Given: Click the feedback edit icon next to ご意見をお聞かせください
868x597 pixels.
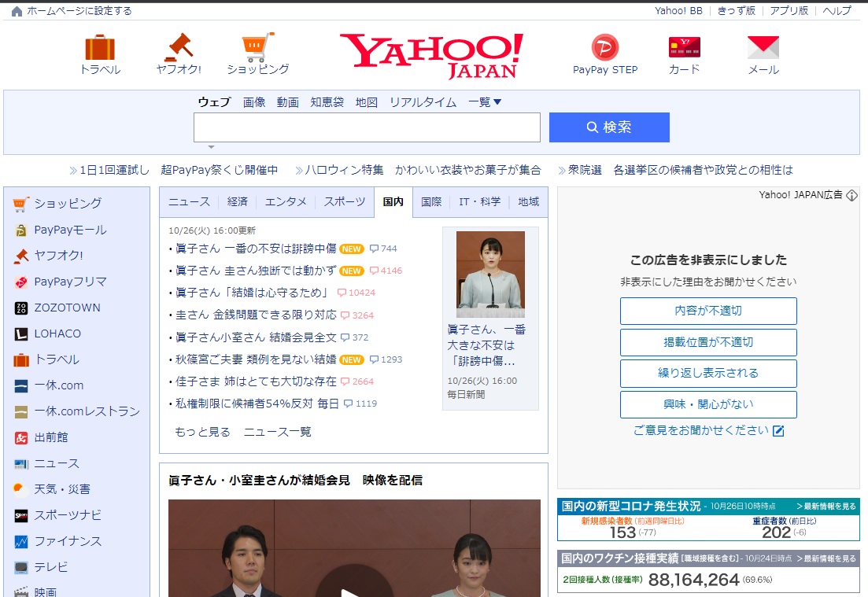Looking at the screenshot, I should pyautogui.click(x=778, y=431).
